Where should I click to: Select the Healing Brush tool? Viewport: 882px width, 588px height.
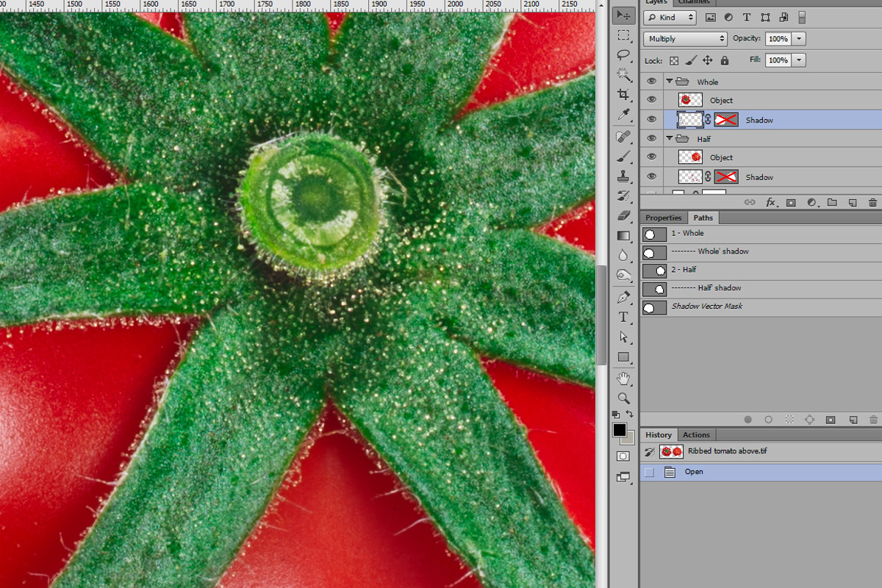click(624, 137)
